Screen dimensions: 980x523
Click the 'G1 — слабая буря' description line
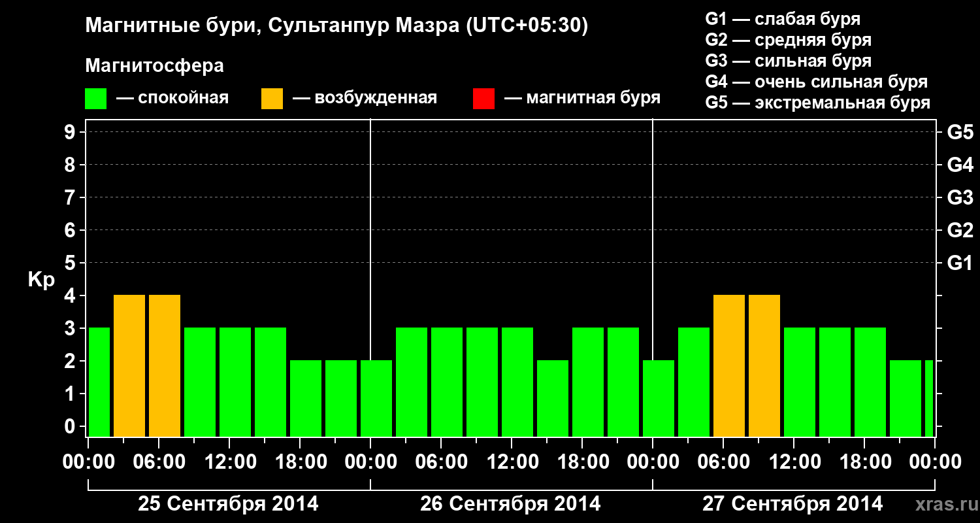[x=783, y=19]
